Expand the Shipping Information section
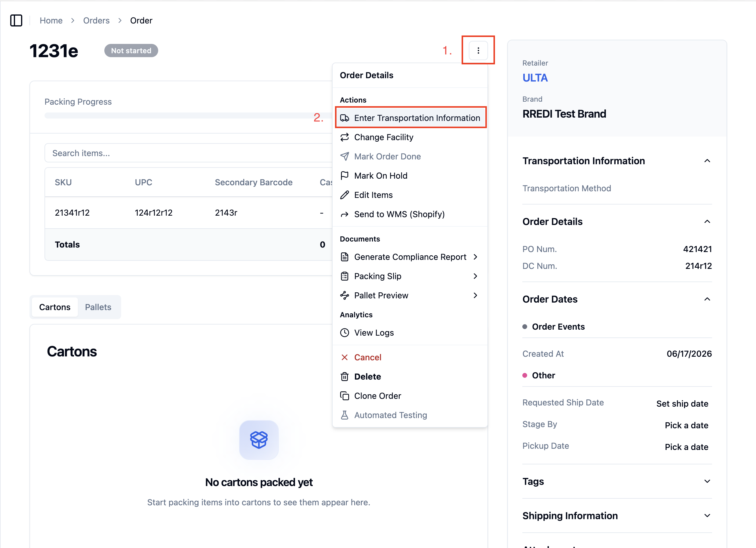 coord(707,516)
